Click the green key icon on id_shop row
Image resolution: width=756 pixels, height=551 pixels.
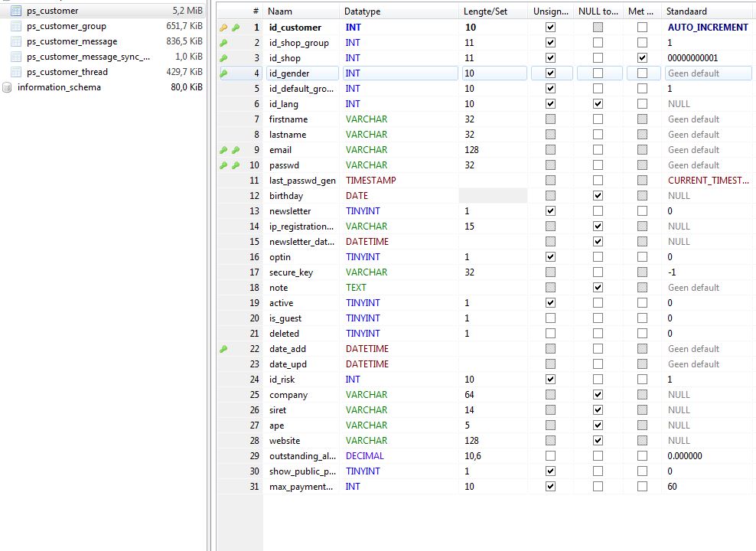[x=223, y=58]
